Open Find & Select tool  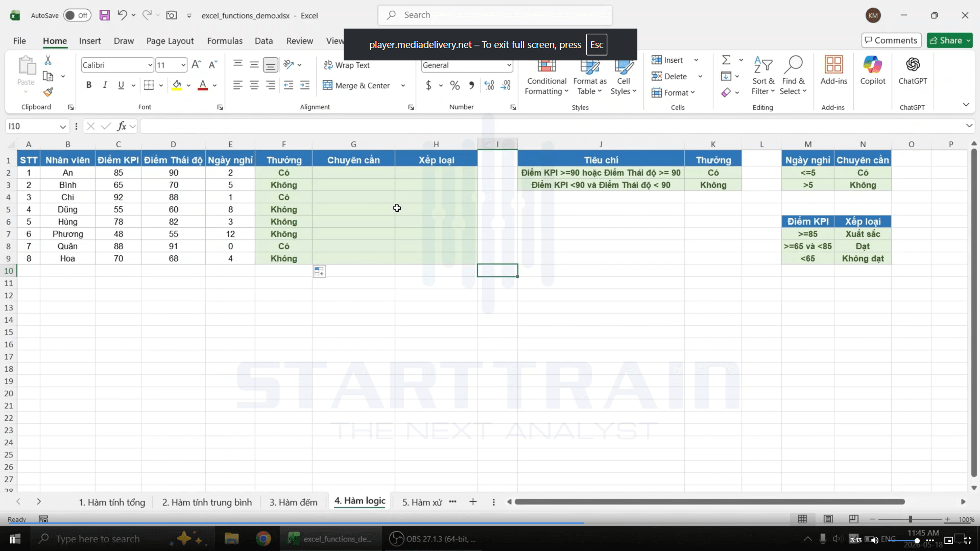click(x=793, y=76)
